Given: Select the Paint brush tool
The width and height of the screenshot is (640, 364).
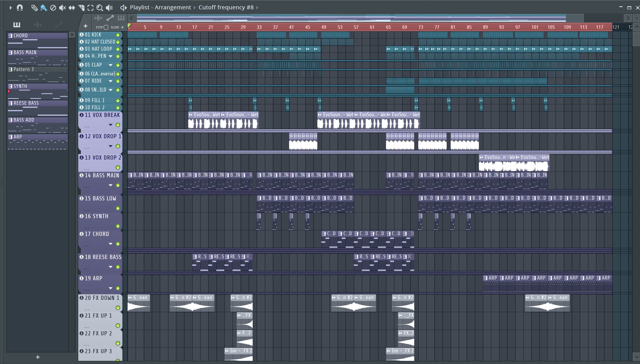Looking at the screenshot, I should 44,8.
